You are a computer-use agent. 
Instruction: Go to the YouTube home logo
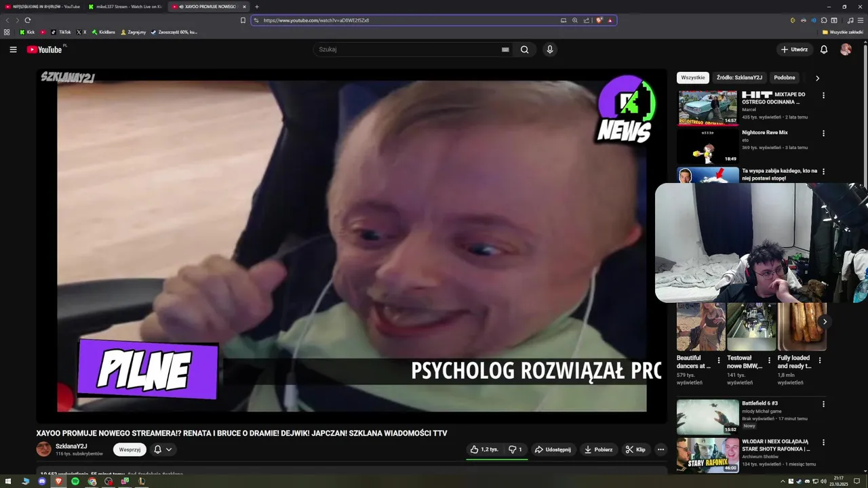pyautogui.click(x=44, y=49)
